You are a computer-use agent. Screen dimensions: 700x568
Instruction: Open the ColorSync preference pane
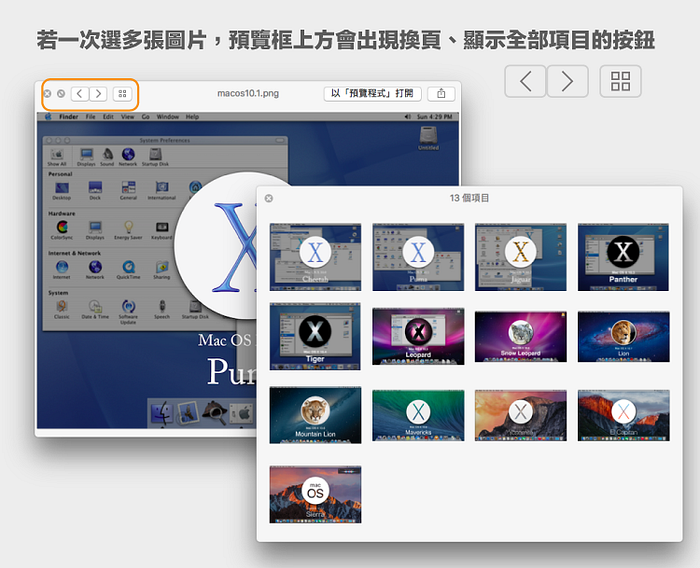(x=62, y=230)
